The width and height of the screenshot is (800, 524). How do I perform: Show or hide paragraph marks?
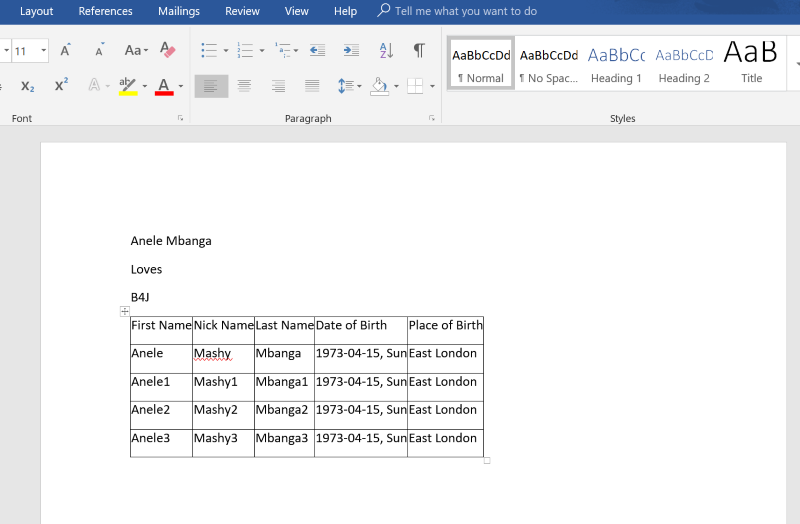(x=419, y=50)
